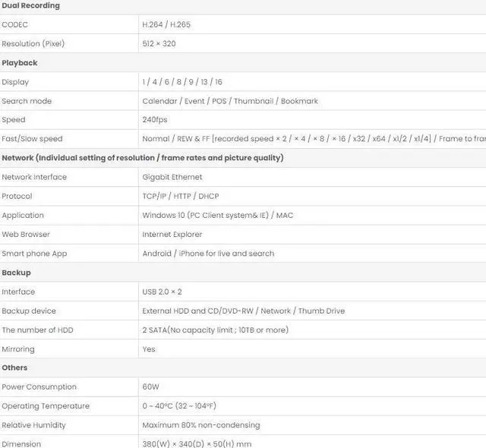Image resolution: width=486 pixels, height=448 pixels.
Task: Click the Application row label
Action: click(x=23, y=216)
